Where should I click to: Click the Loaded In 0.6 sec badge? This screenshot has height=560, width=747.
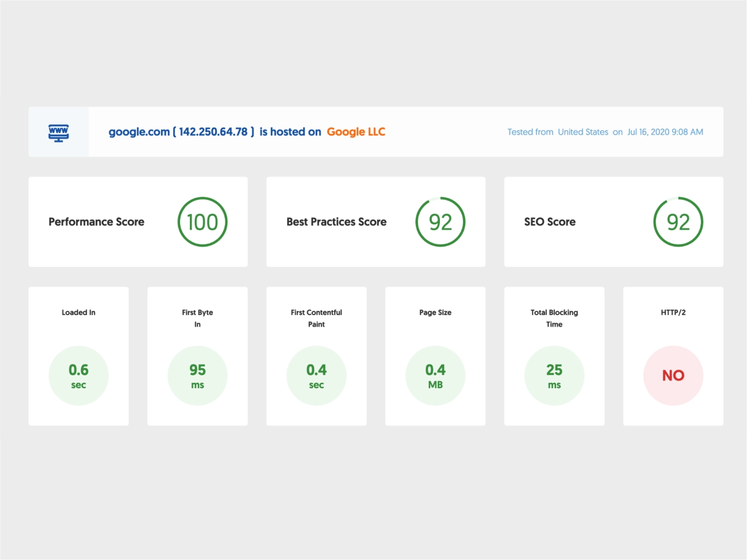point(79,376)
